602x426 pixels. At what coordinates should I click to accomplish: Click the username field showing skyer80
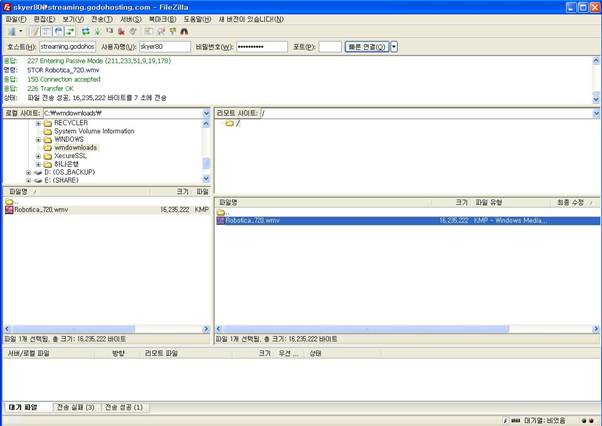(x=165, y=47)
